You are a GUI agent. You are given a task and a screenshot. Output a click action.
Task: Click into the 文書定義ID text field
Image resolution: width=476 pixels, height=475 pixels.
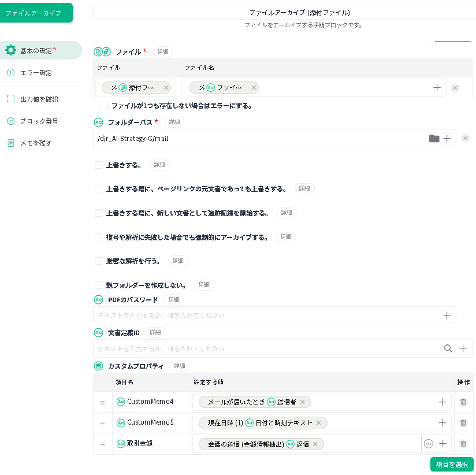point(266,349)
